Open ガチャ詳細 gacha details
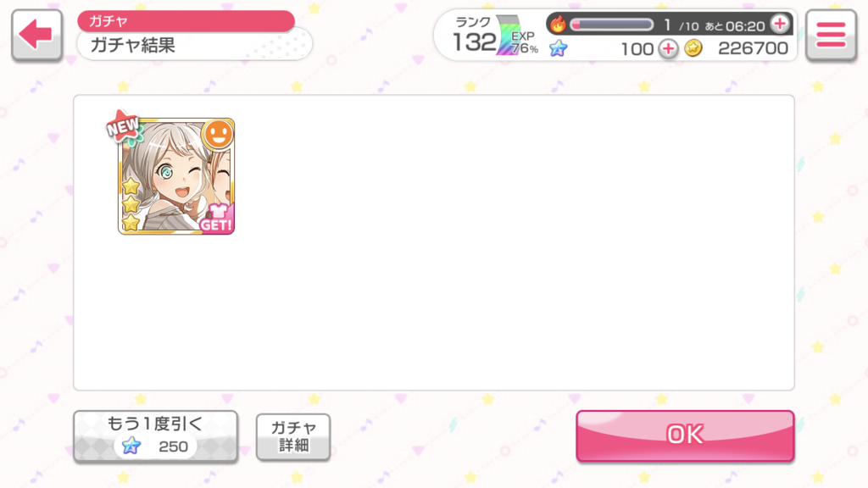868x488 pixels. click(293, 436)
